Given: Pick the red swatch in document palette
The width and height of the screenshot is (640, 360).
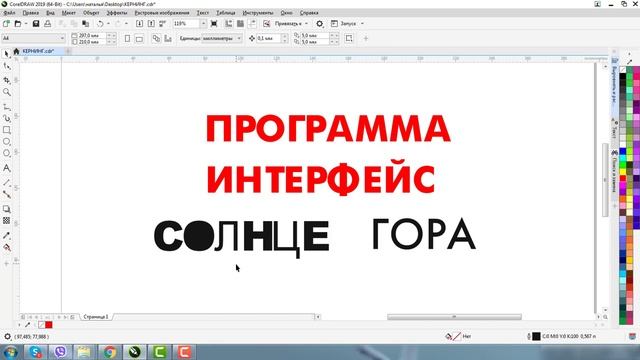Looking at the screenshot, I should coord(49,325).
